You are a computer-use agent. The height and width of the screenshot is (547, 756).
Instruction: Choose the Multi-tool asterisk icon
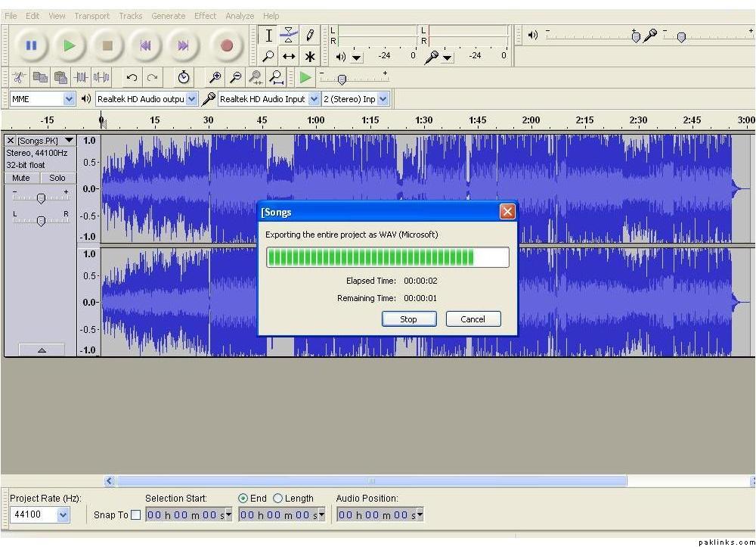click(310, 56)
